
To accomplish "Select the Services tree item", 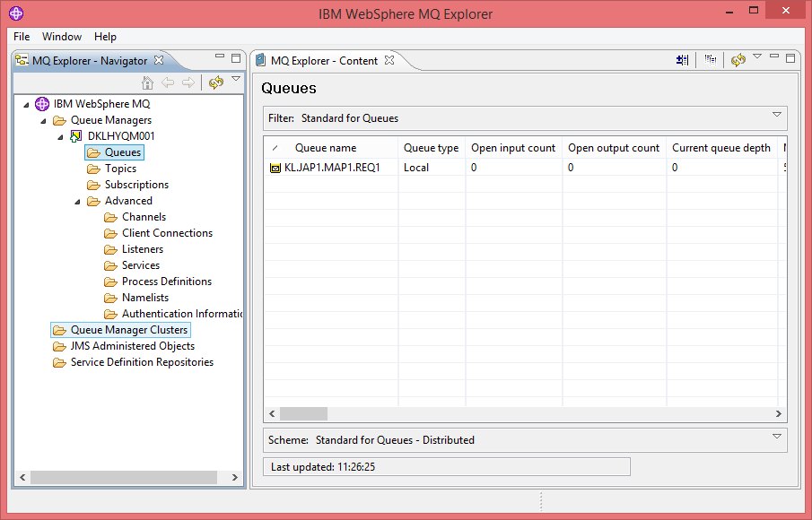I will (141, 264).
